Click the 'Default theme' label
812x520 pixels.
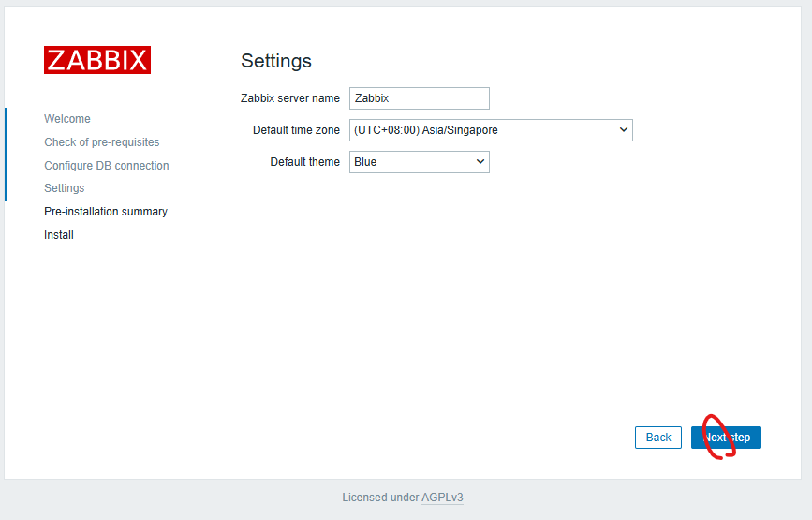(305, 162)
